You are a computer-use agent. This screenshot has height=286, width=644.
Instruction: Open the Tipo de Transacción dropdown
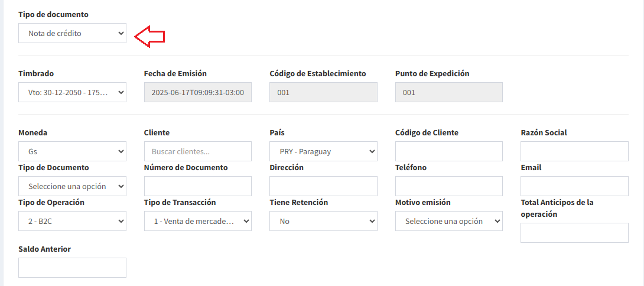click(x=198, y=221)
